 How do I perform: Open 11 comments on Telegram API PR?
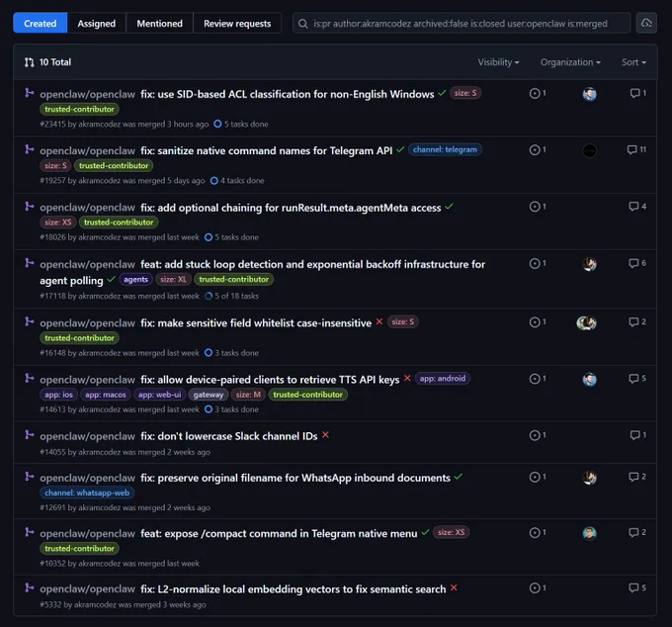[x=636, y=149]
